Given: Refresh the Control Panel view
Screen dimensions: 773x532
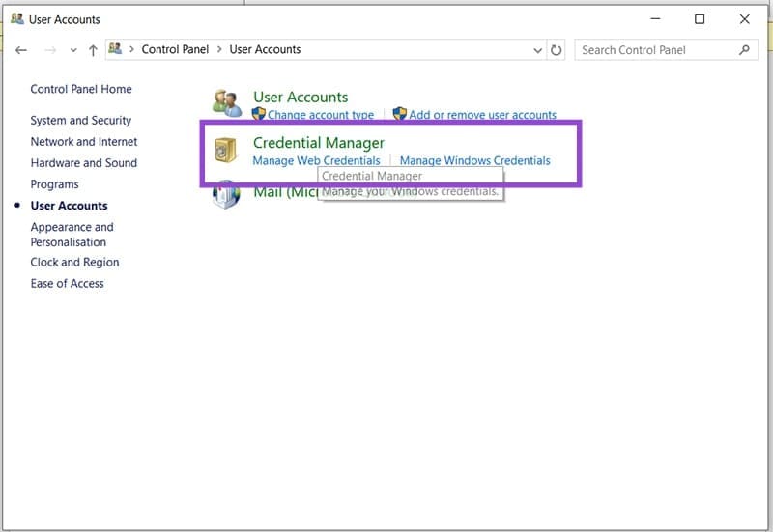Looking at the screenshot, I should [x=557, y=50].
